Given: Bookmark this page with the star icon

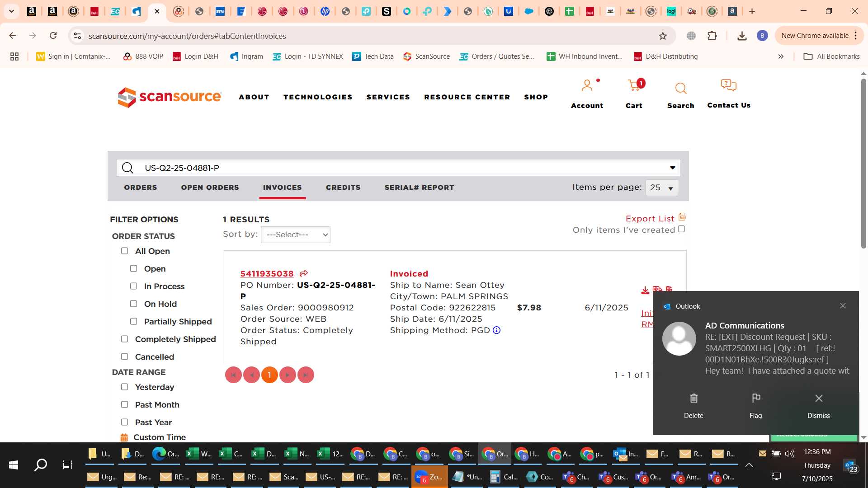Looking at the screenshot, I should point(663,36).
